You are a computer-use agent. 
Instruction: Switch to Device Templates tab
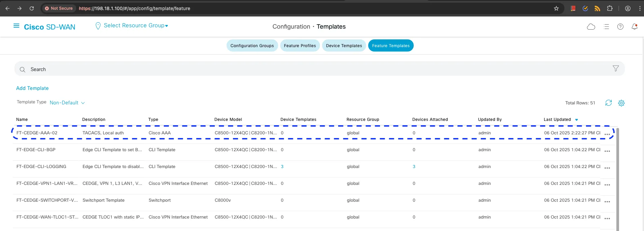point(344,45)
